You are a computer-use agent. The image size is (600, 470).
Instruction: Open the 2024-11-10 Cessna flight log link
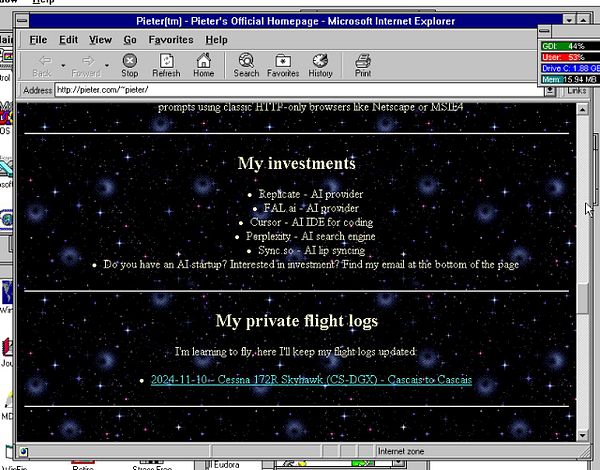[x=311, y=380]
